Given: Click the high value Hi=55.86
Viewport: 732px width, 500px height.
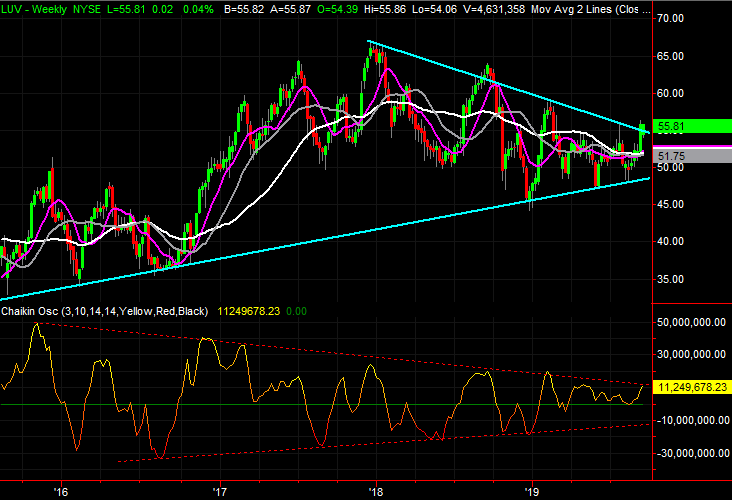Looking at the screenshot, I should [385, 9].
